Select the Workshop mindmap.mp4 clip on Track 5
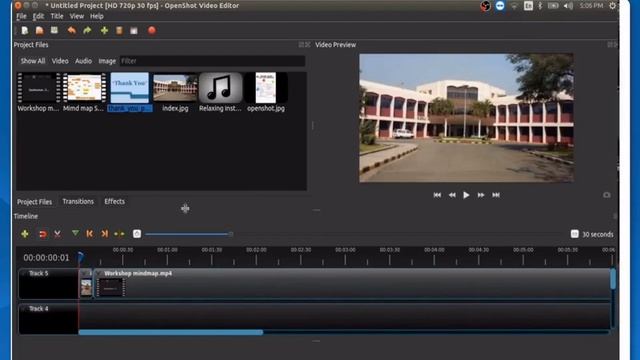The width and height of the screenshot is (640, 360). pyautogui.click(x=351, y=284)
